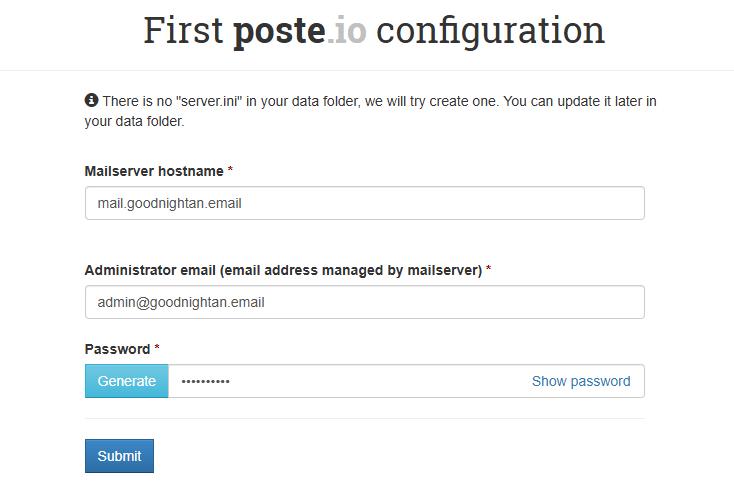Focus the Mailserver hostname input field

pos(364,203)
